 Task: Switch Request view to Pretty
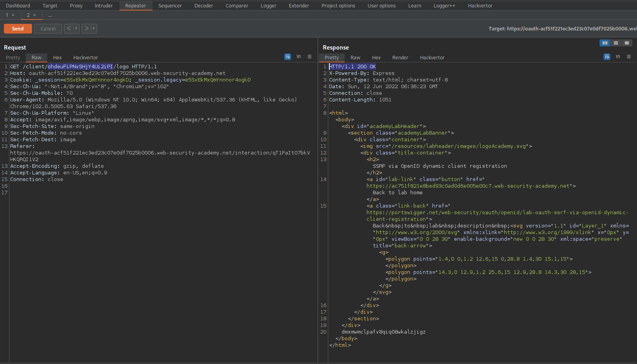tap(13, 57)
